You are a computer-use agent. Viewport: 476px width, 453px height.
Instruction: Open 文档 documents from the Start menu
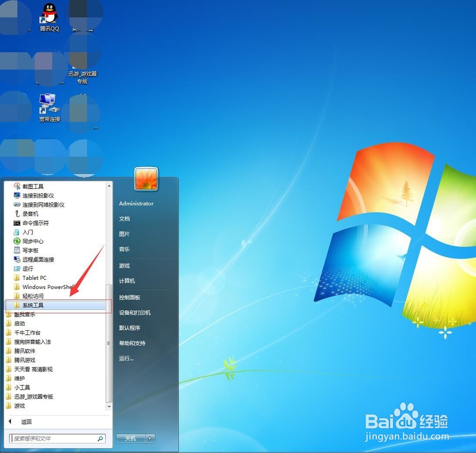(x=124, y=219)
